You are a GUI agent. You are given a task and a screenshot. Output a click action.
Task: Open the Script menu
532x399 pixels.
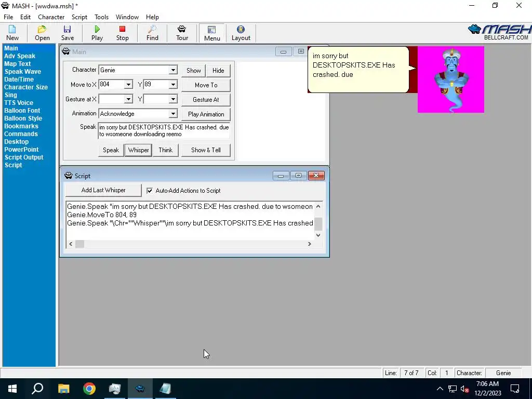(79, 17)
